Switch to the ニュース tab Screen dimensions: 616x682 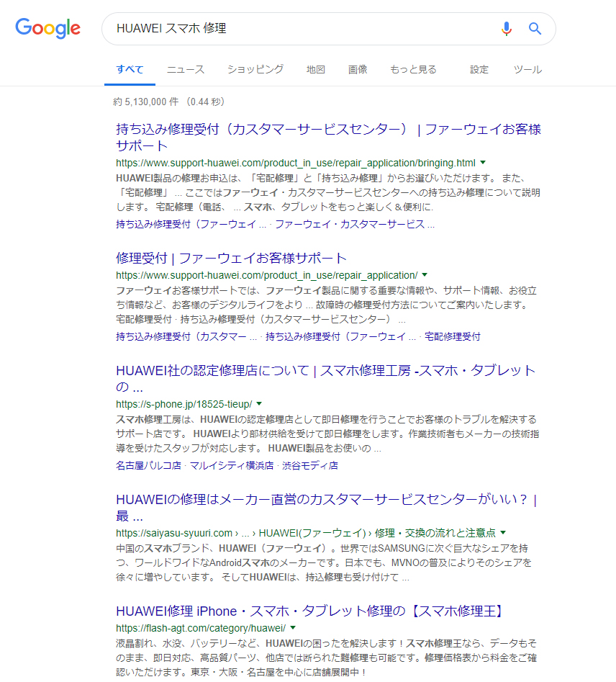186,69
